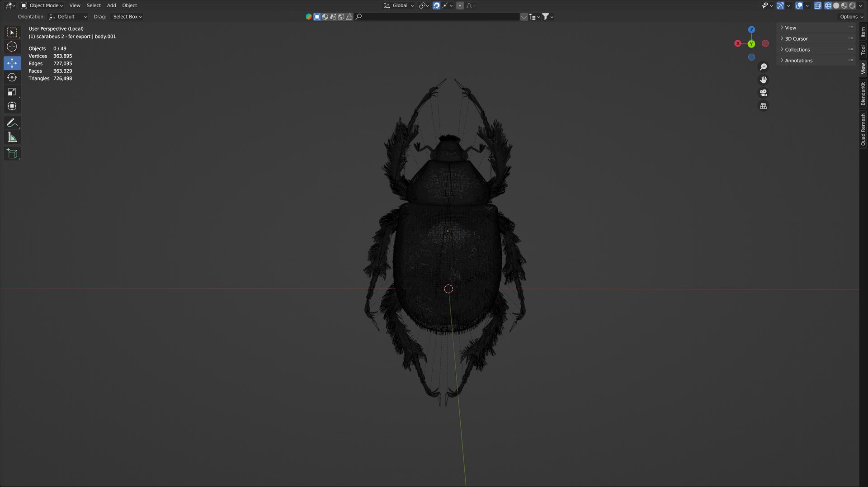Toggle the snapping magnet
The height and width of the screenshot is (487, 868).
coord(436,5)
